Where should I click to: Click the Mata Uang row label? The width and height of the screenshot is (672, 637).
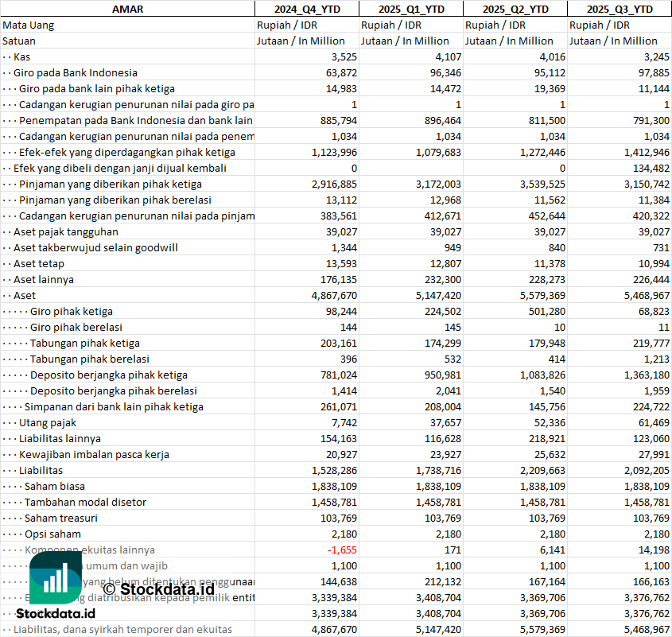point(29,25)
